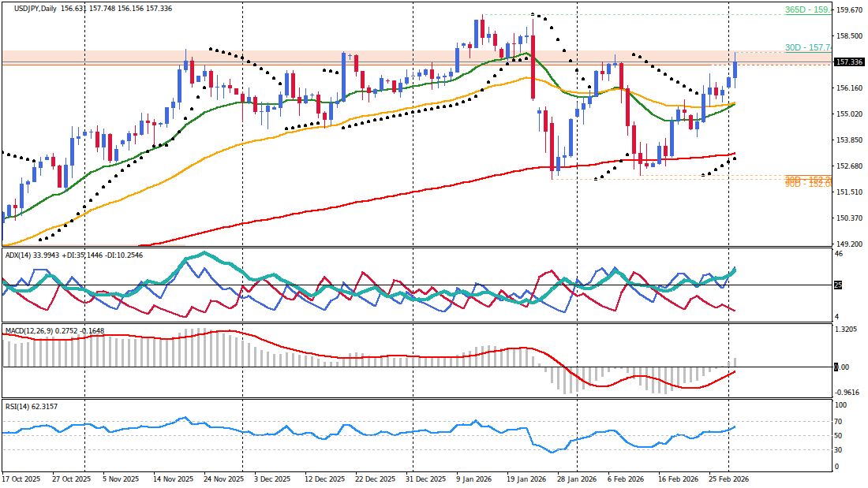Select the 365D - 159 level label
Viewport: 868px width, 488px height.
point(808,10)
